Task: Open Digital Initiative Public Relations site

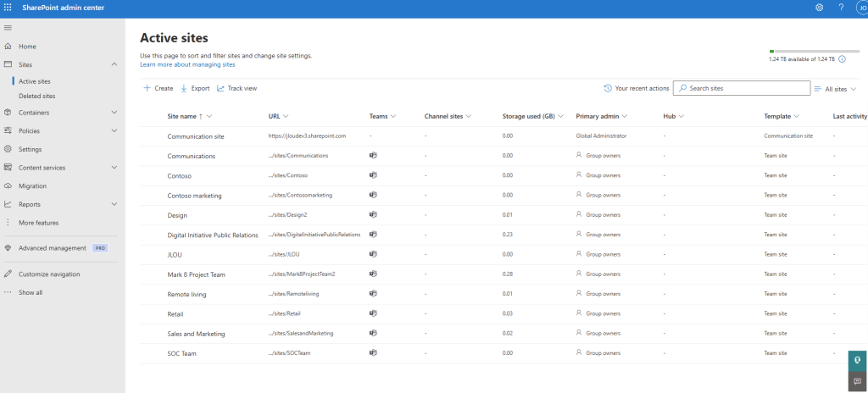Action: click(213, 235)
